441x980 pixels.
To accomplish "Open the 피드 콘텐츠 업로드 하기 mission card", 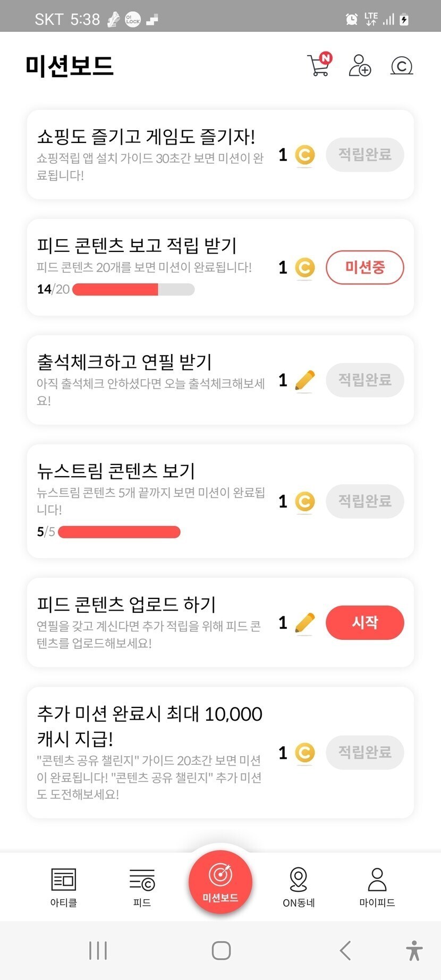I will 149,622.
